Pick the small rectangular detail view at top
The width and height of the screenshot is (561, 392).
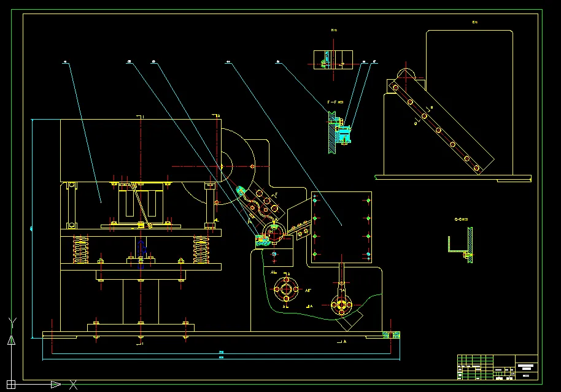pyautogui.click(x=333, y=60)
